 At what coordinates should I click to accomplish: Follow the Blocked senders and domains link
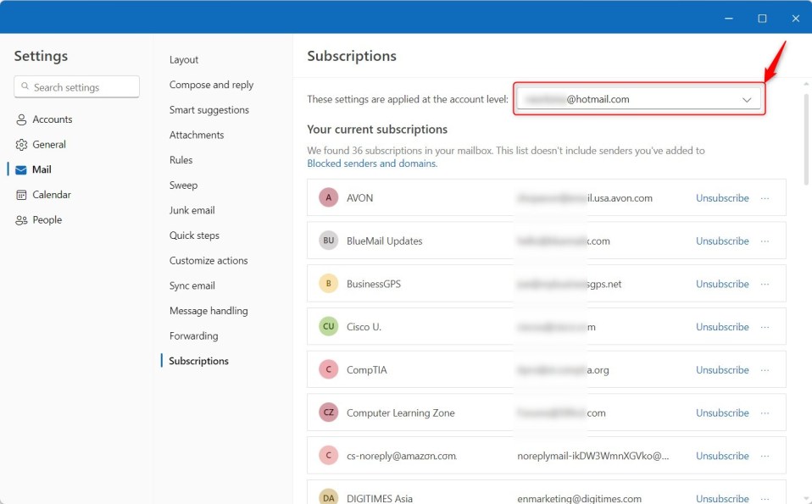click(372, 163)
